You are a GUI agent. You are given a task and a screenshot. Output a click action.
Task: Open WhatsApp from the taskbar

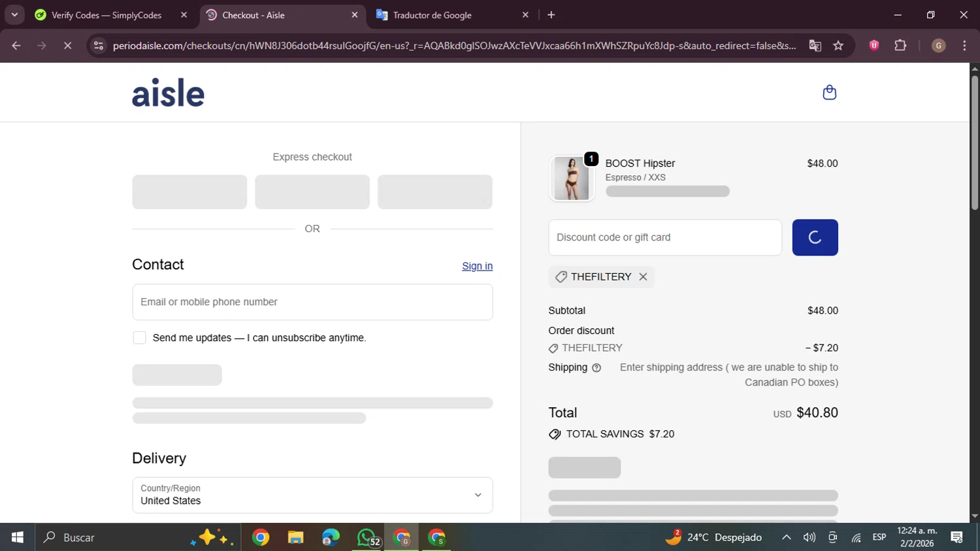(x=367, y=537)
